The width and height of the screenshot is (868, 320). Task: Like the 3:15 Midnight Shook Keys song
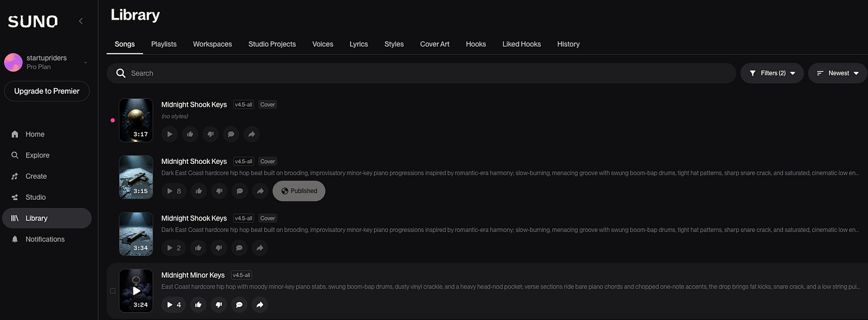pyautogui.click(x=199, y=191)
